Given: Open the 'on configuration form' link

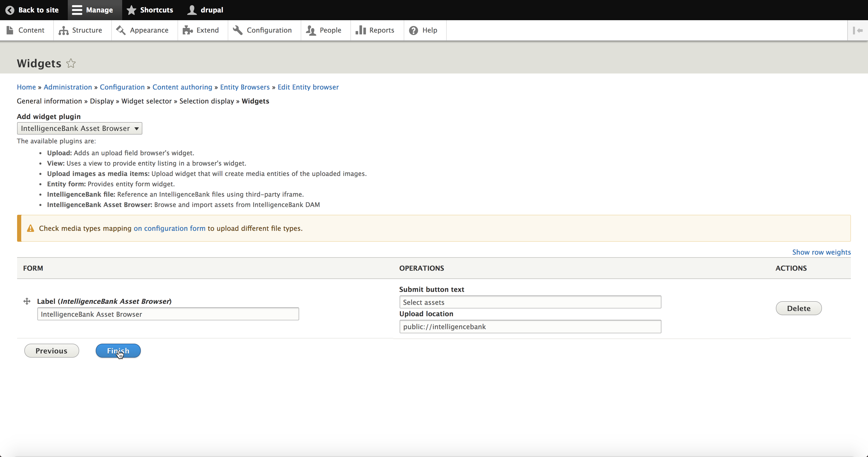Looking at the screenshot, I should 170,229.
